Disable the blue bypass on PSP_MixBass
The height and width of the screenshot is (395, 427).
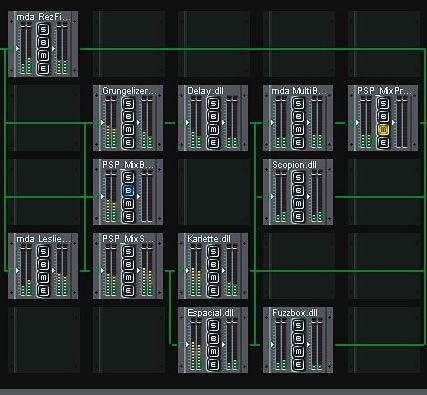[128, 191]
